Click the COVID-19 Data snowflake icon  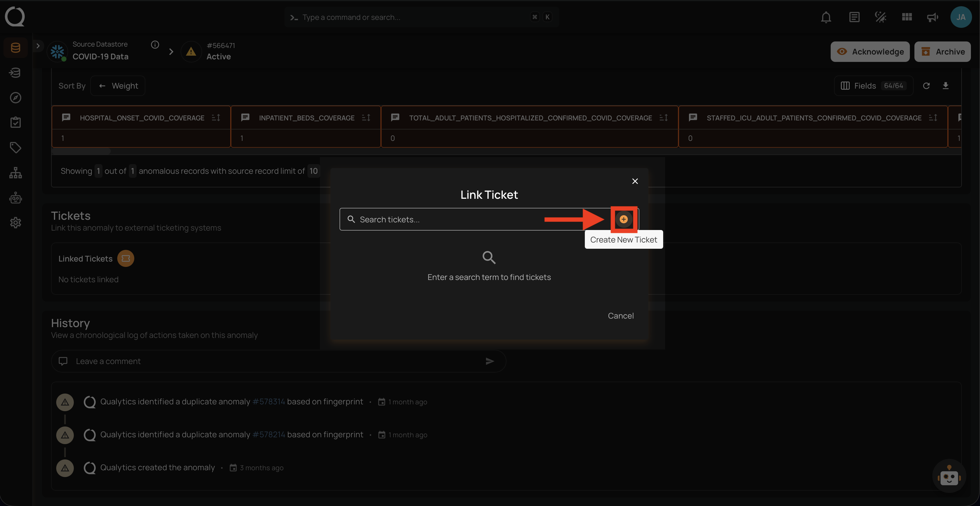(x=57, y=51)
